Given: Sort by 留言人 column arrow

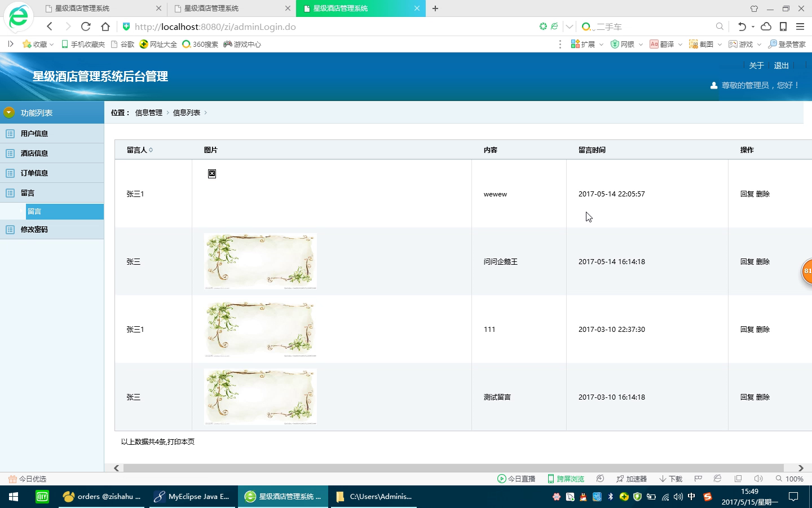Looking at the screenshot, I should pyautogui.click(x=151, y=150).
